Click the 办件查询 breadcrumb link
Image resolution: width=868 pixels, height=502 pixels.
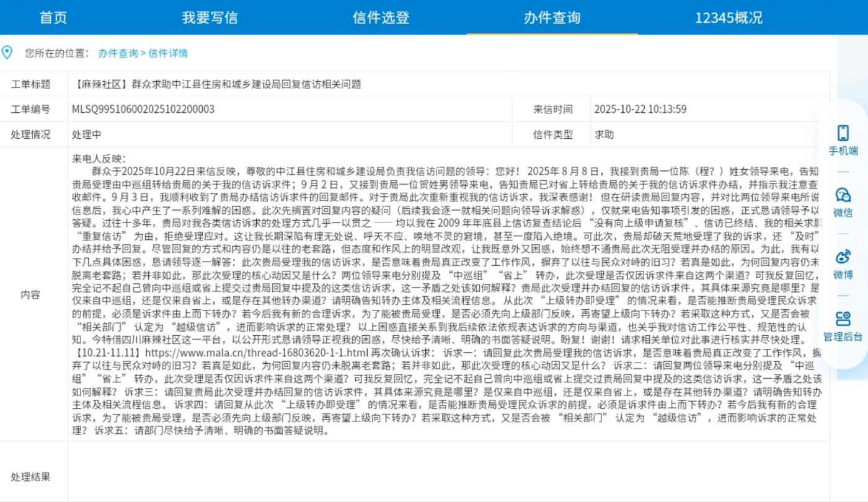118,53
